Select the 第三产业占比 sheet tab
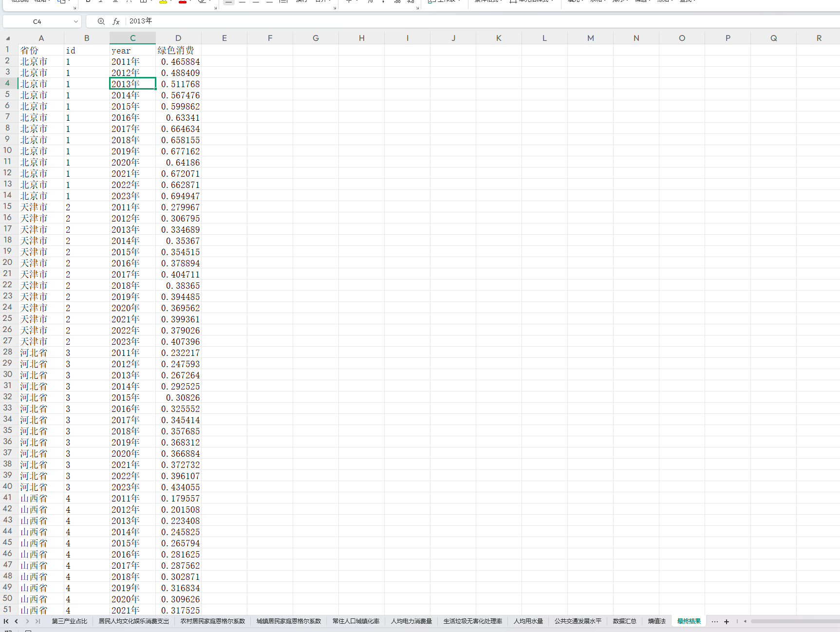 (x=69, y=621)
